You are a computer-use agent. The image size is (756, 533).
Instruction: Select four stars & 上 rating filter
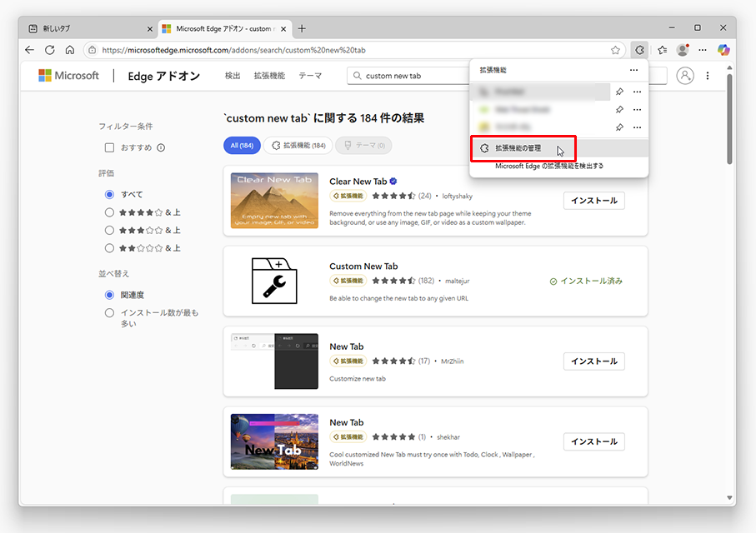pyautogui.click(x=109, y=212)
